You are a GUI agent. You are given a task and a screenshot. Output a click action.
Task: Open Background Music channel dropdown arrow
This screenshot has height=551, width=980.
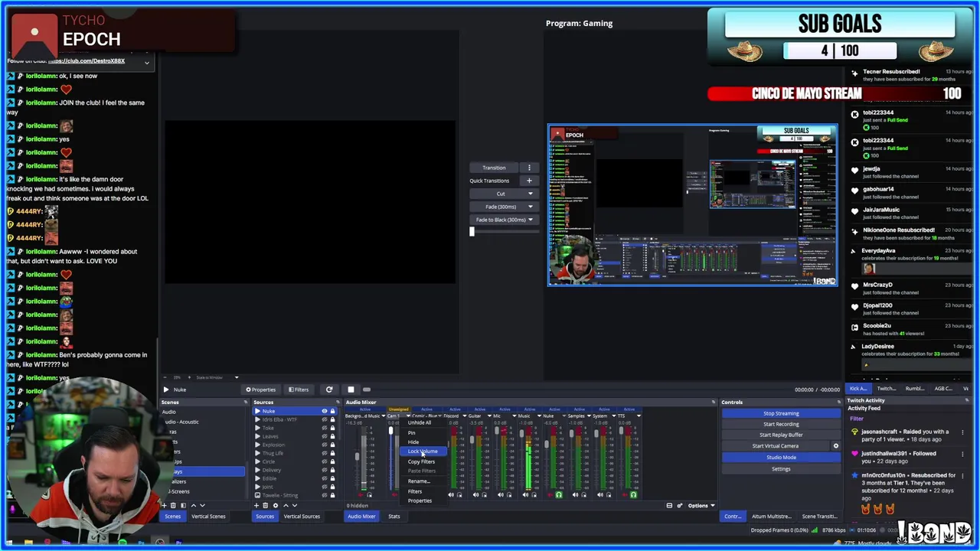384,416
